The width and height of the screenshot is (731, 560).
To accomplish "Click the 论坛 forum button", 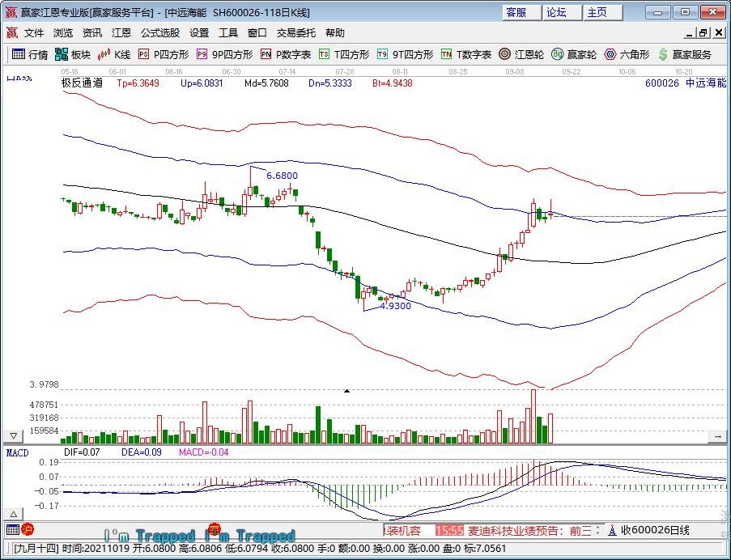I will 563,13.
